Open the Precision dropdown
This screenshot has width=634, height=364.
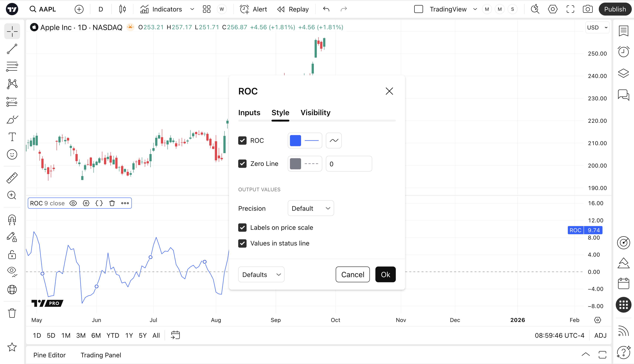pos(311,208)
